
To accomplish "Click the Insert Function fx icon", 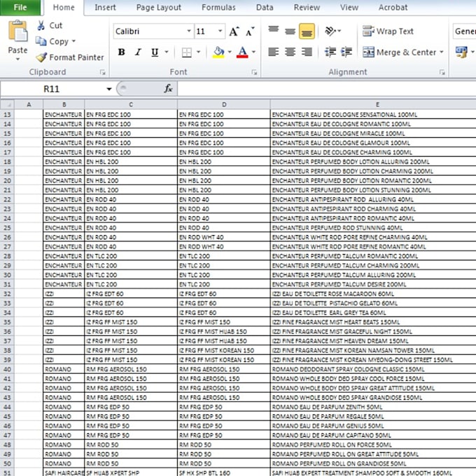I will tap(168, 89).
